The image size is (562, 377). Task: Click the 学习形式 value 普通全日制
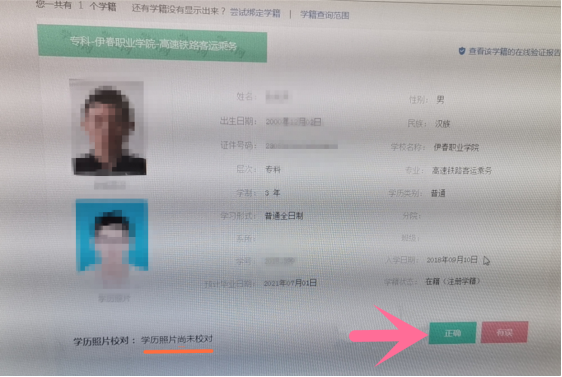[x=284, y=216]
